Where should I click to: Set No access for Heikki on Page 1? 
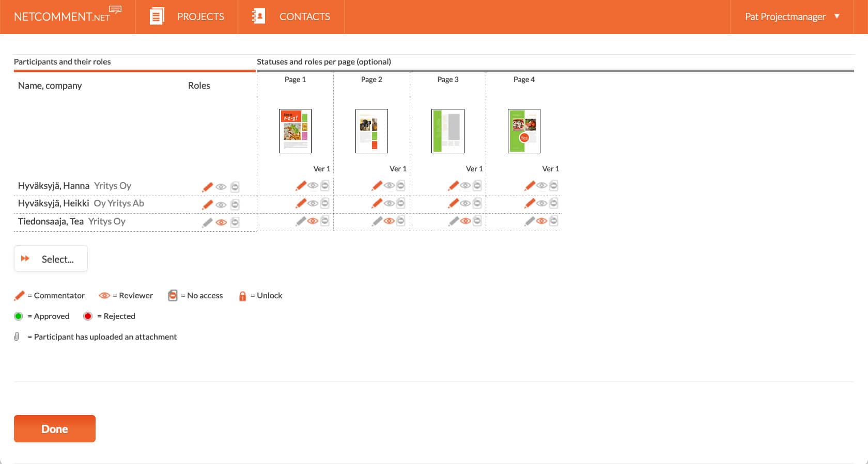tap(325, 203)
